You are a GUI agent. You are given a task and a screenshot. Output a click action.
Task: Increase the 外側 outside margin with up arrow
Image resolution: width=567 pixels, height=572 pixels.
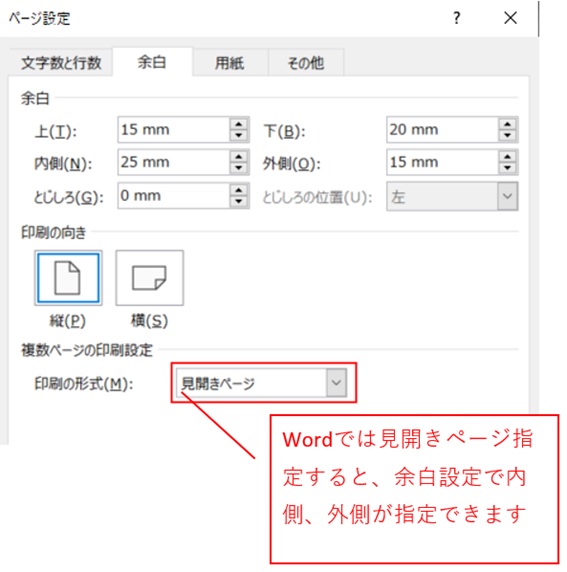(x=508, y=156)
